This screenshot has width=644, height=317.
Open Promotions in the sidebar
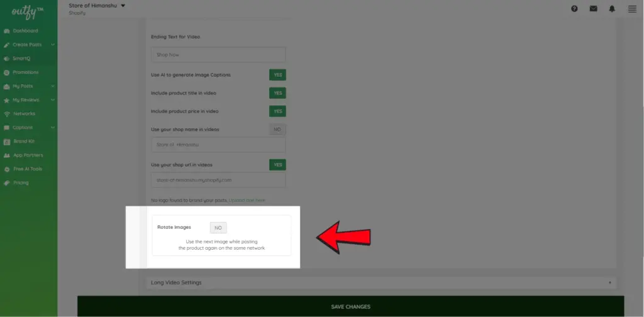point(25,72)
